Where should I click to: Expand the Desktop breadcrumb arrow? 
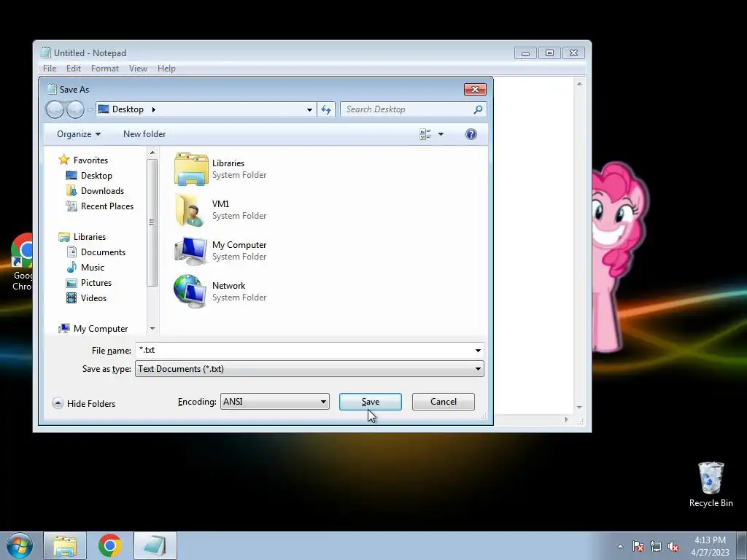(153, 109)
